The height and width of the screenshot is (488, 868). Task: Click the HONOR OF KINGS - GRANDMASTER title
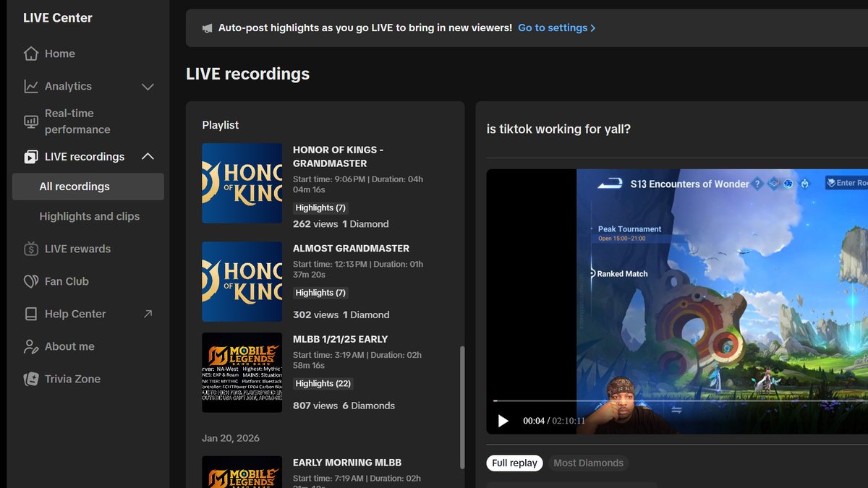[x=338, y=156]
